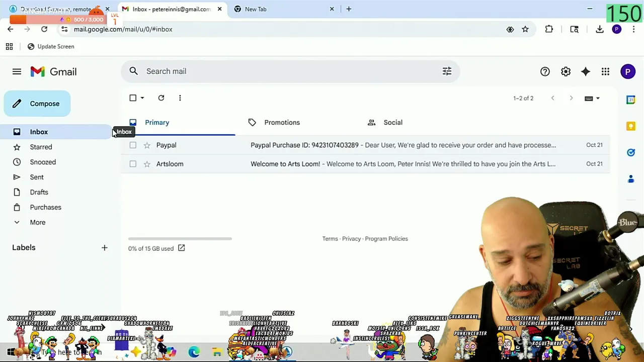The width and height of the screenshot is (644, 362).
Task: Bookmark this page star icon
Action: 525,29
